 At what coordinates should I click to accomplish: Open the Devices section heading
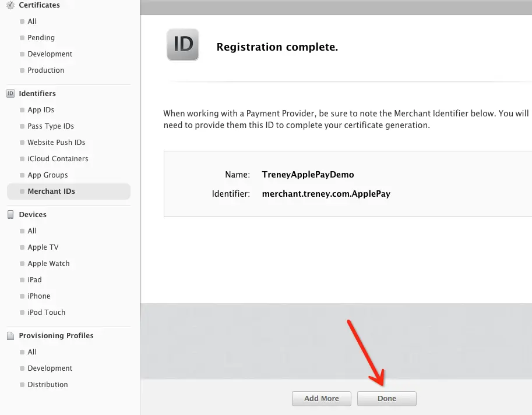(33, 214)
